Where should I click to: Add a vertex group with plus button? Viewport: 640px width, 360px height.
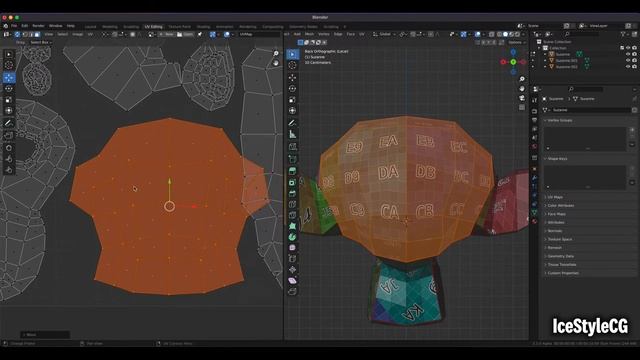[632, 130]
